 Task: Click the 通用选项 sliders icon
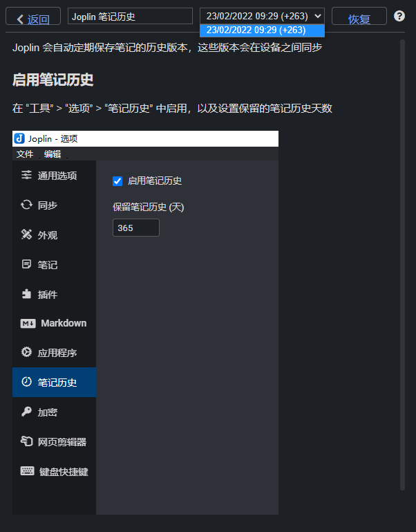pos(26,175)
